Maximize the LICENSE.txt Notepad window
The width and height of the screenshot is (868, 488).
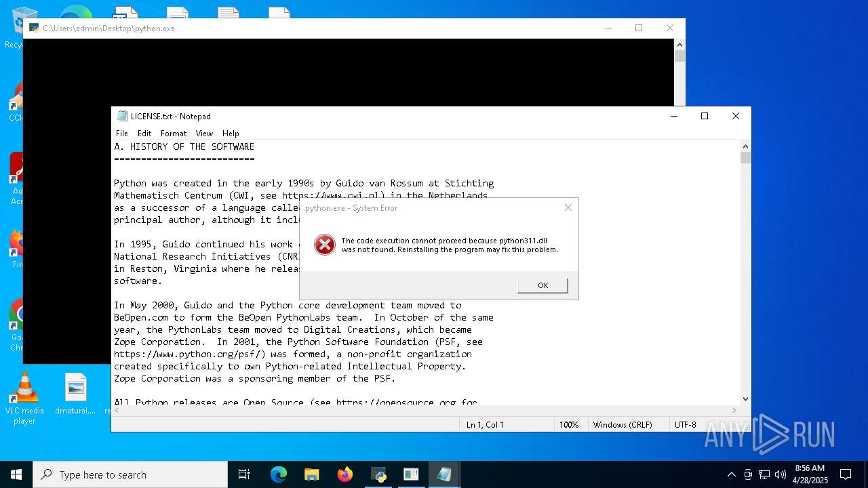705,116
